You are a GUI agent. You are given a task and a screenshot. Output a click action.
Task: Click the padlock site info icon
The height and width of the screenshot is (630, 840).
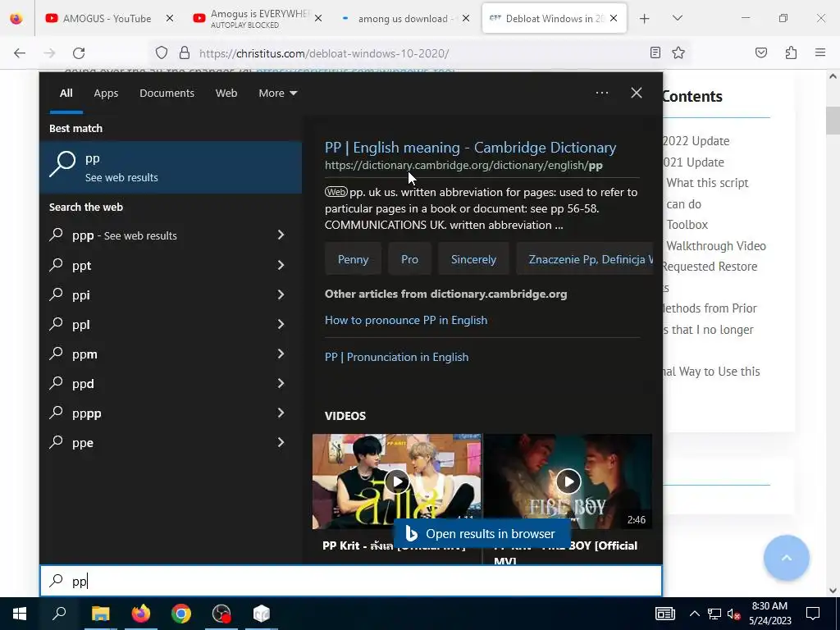point(185,52)
